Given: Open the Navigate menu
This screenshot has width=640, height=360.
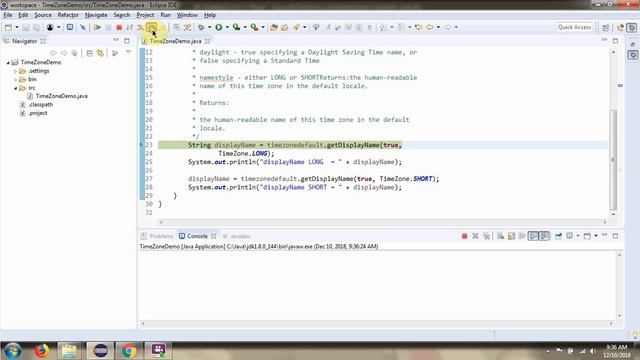Looking at the screenshot, I should tap(96, 15).
